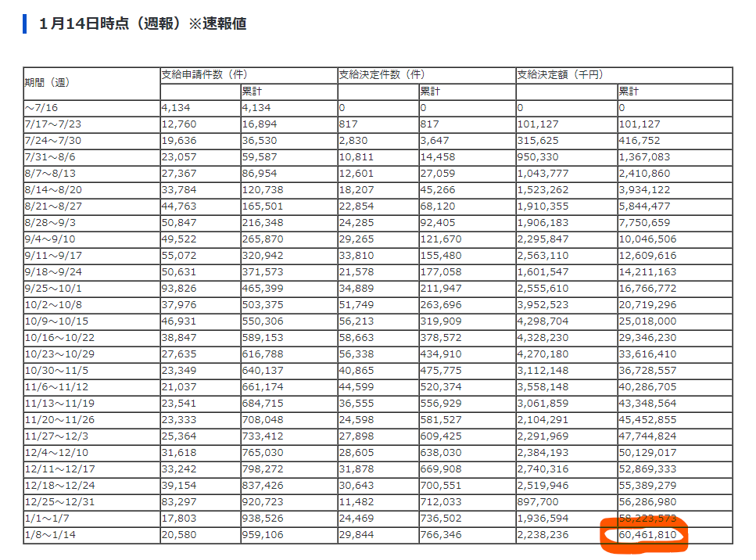Select the 期間（週） header cell
The image size is (756, 560).
pos(47,83)
